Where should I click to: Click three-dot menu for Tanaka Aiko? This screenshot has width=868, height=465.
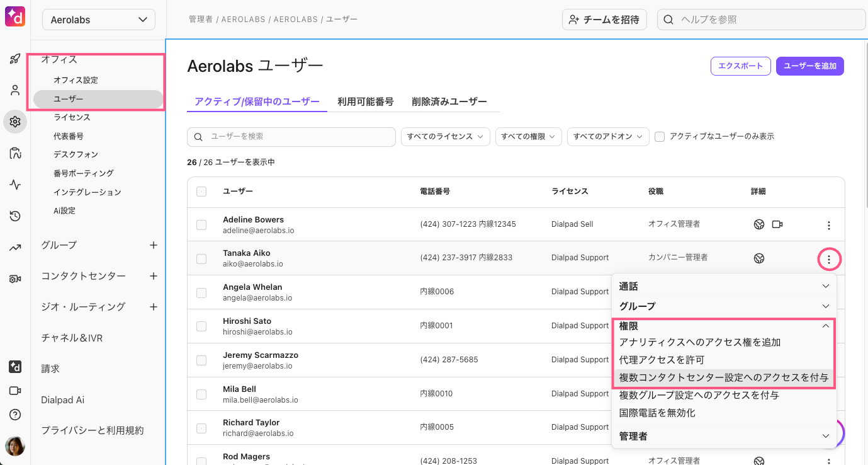point(829,259)
